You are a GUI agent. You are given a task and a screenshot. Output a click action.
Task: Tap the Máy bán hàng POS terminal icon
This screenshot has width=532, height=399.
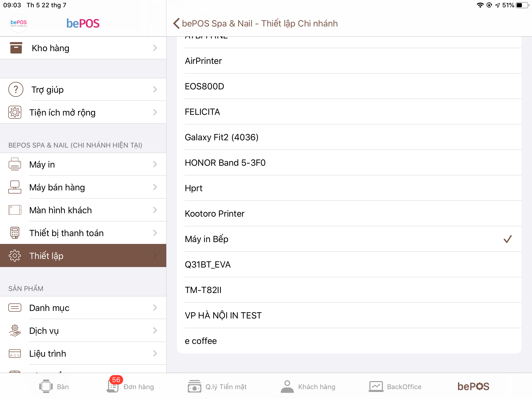tap(15, 187)
